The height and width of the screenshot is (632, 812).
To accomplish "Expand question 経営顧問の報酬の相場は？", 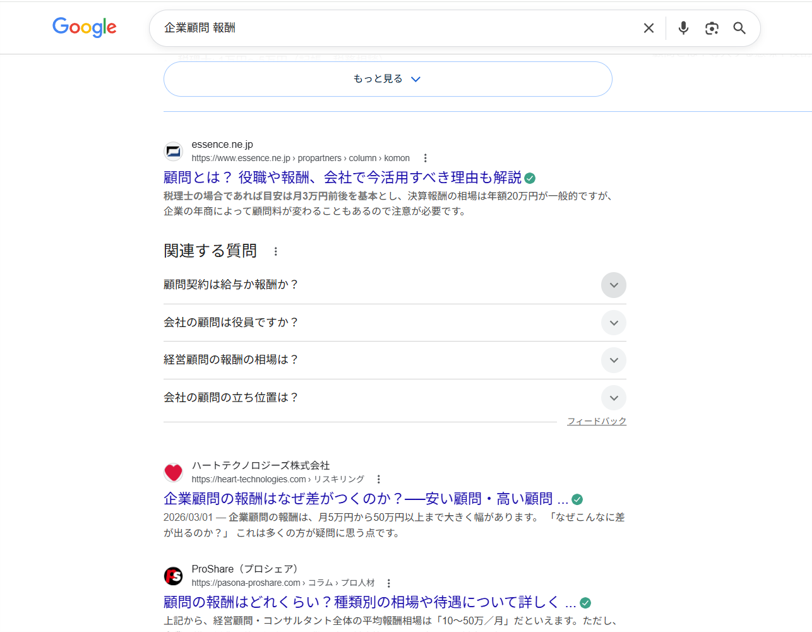I will tap(613, 360).
